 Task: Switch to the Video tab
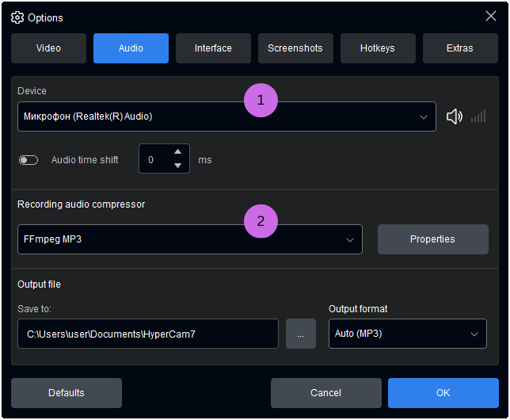[48, 48]
